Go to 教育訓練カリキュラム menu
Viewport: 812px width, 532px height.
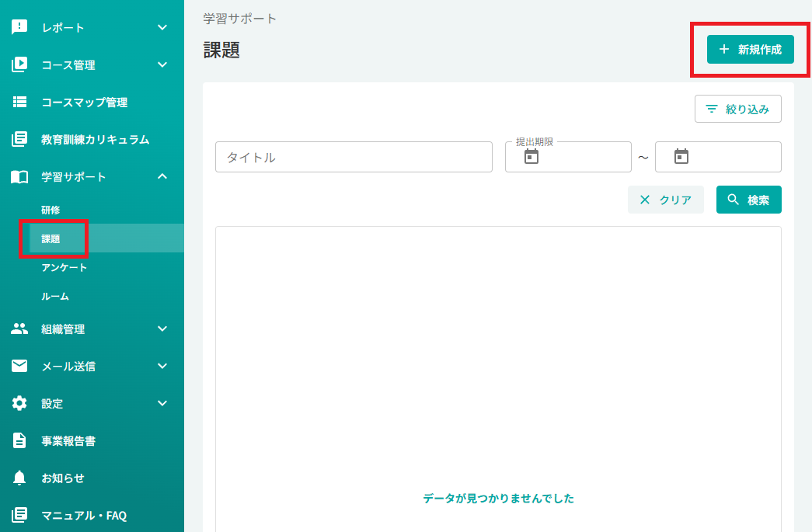click(x=96, y=140)
